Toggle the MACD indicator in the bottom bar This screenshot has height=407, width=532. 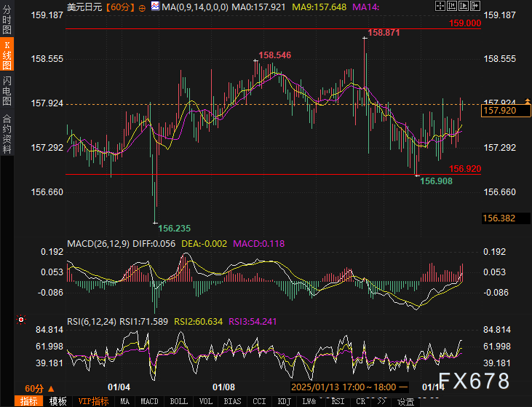149,401
